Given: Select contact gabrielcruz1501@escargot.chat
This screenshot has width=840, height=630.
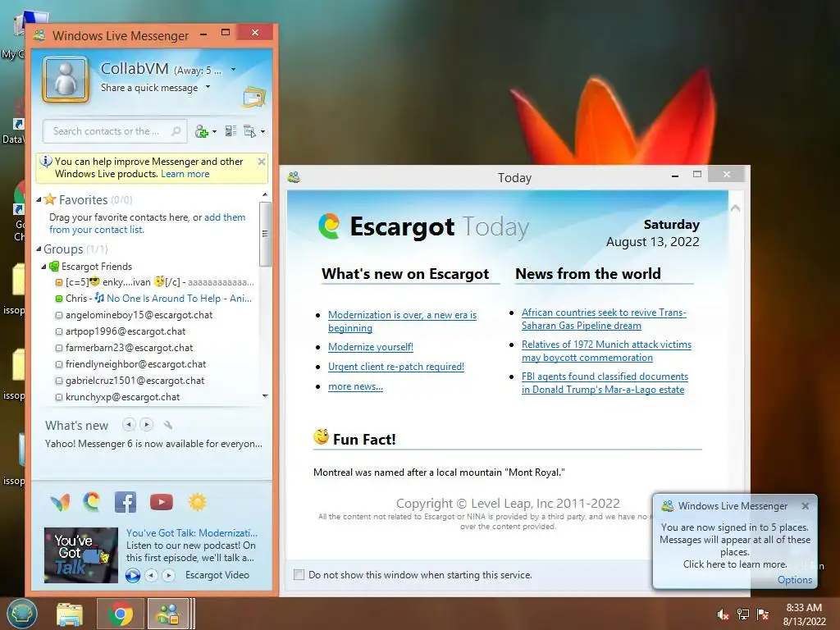Looking at the screenshot, I should coord(130,381).
